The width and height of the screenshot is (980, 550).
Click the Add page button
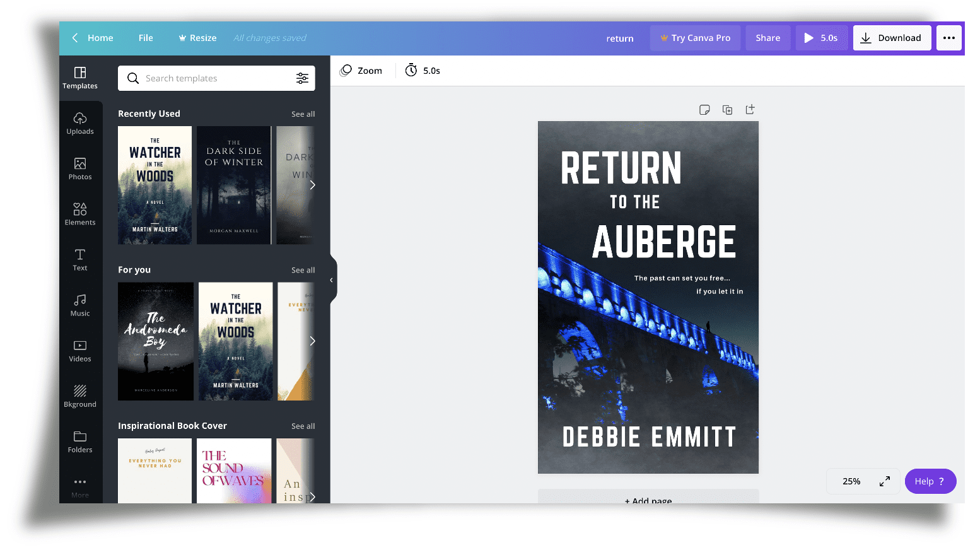pos(648,497)
